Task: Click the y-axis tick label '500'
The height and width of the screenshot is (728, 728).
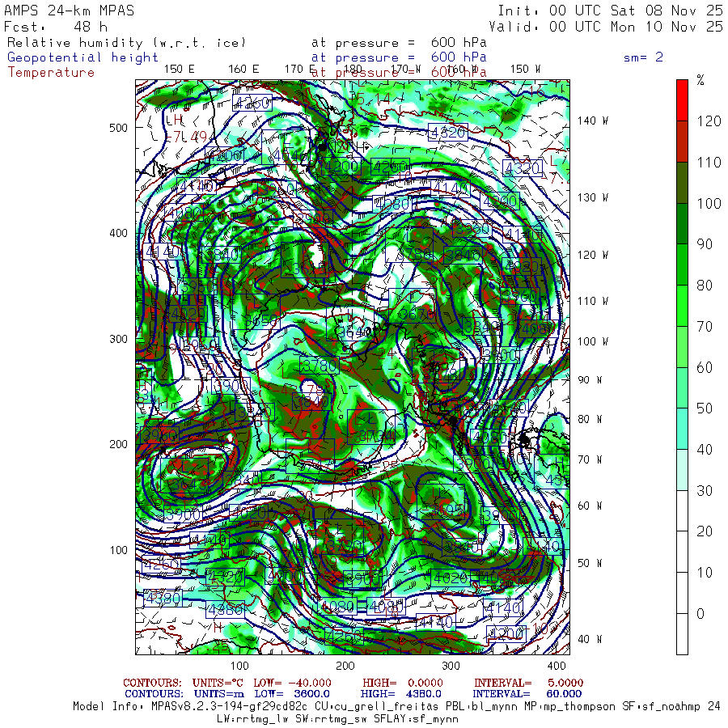Action: (118, 128)
